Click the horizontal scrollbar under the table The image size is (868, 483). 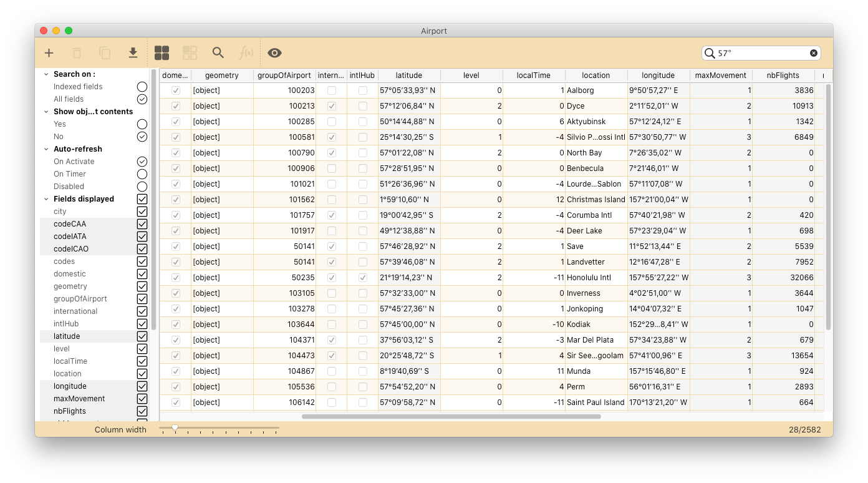pos(451,416)
